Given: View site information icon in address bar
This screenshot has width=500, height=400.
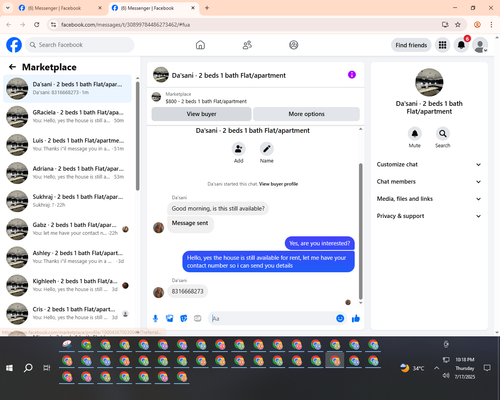Looking at the screenshot, I should (x=53, y=25).
